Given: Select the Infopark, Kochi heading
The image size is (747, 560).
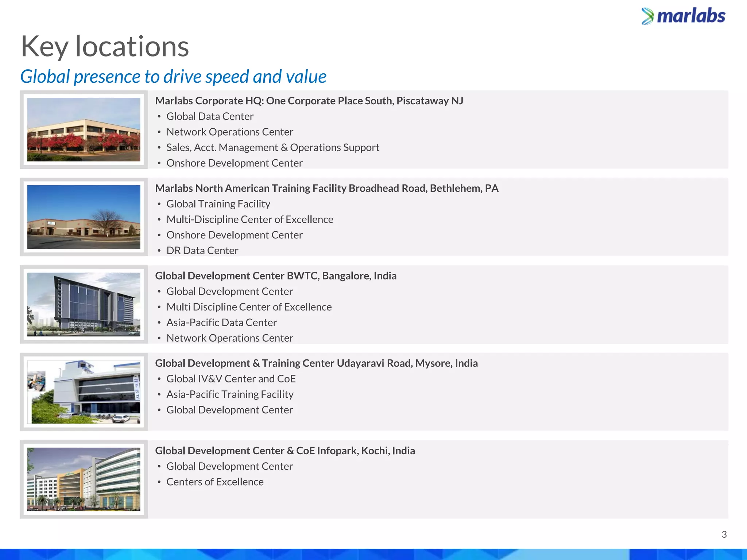Looking at the screenshot, I should click(x=285, y=451).
